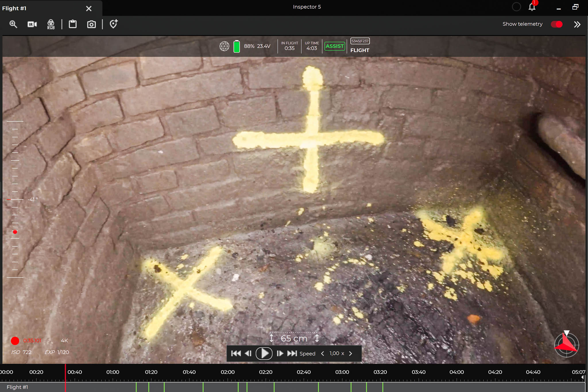Select the RGB camera mode icon

tap(51, 24)
